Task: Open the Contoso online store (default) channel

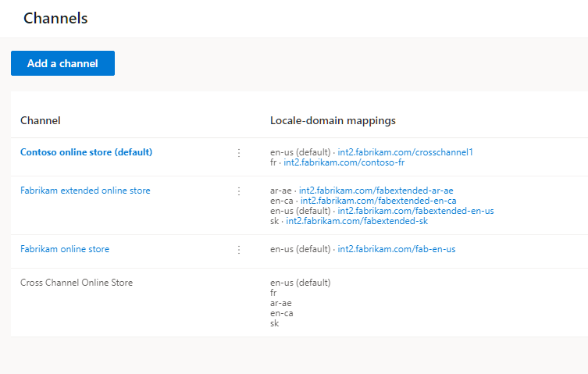Action: click(x=86, y=152)
